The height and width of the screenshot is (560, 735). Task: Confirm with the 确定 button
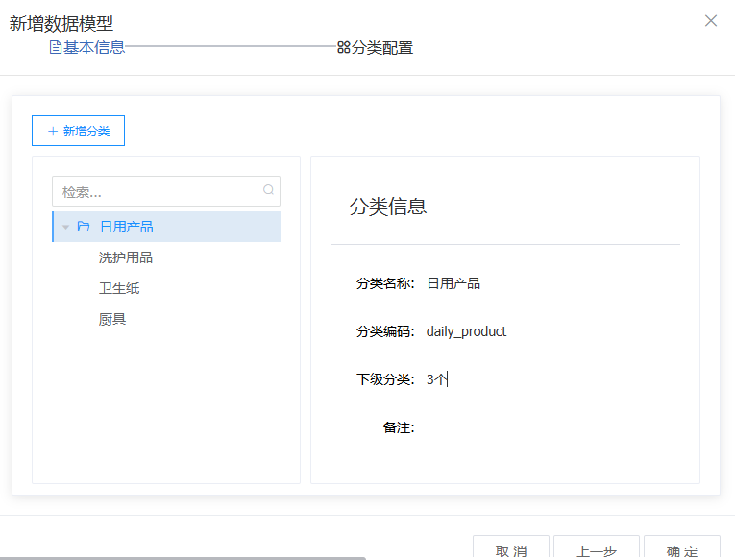click(x=681, y=549)
